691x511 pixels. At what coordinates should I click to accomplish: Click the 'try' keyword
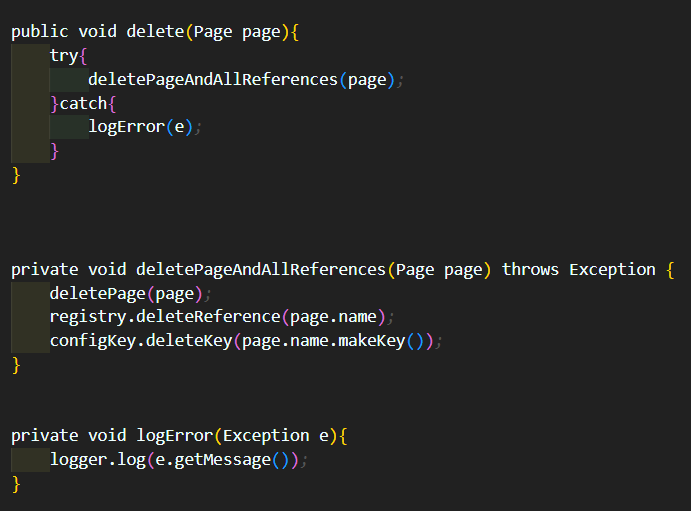pyautogui.click(x=64, y=56)
